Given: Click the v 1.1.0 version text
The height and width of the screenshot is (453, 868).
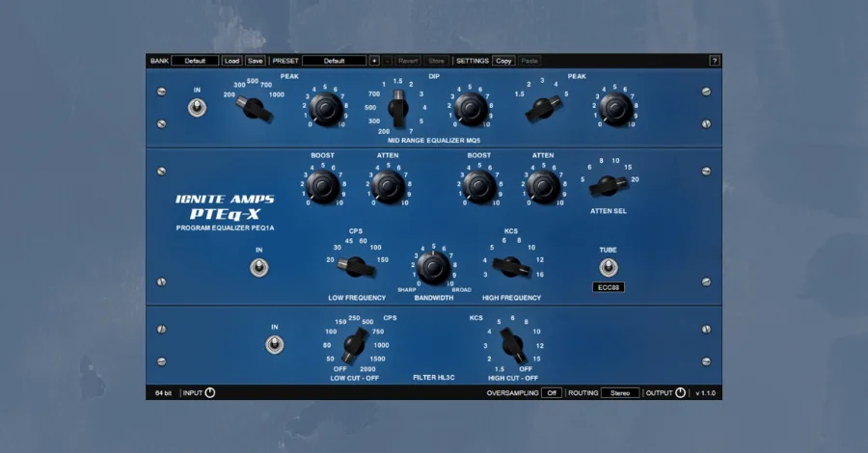Looking at the screenshot, I should click(706, 393).
